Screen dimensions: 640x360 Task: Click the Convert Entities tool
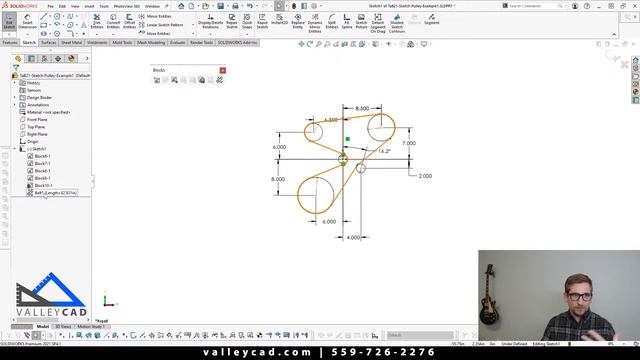point(113,21)
